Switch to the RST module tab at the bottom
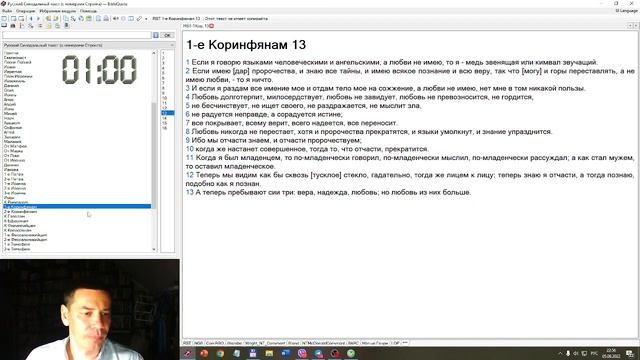The height and width of the screenshot is (360, 640). [187, 343]
